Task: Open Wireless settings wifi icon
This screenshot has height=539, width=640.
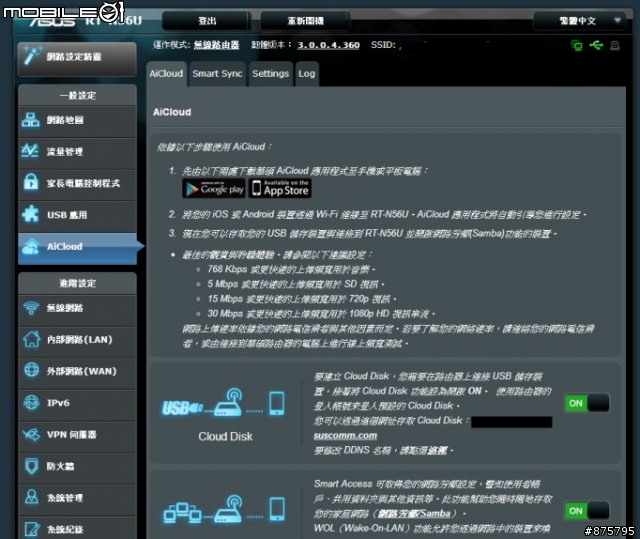Action: pos(31,308)
